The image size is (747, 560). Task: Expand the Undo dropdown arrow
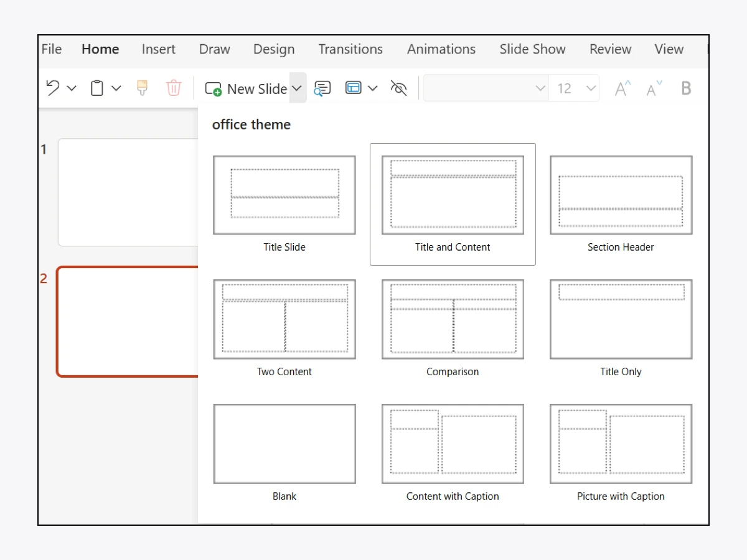pos(72,88)
